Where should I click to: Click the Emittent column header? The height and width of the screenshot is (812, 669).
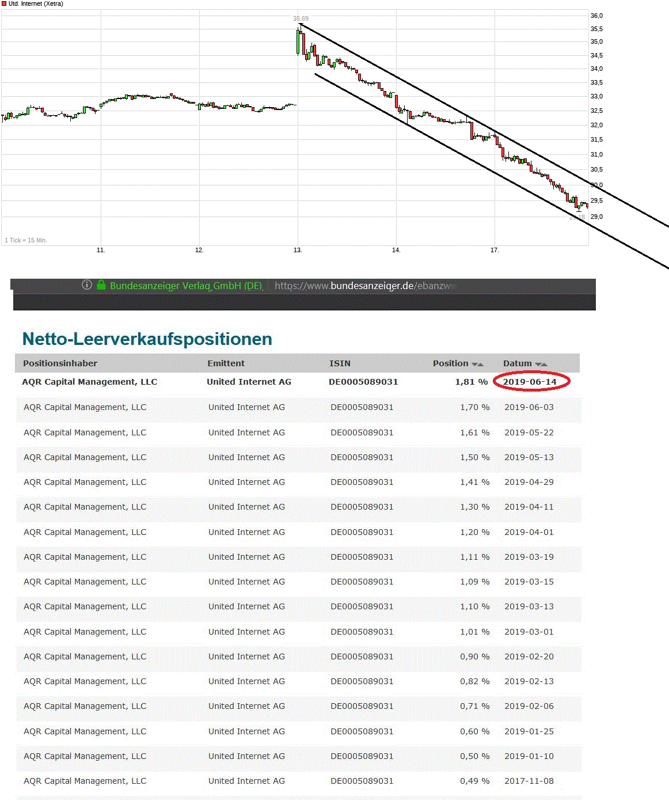pos(226,363)
